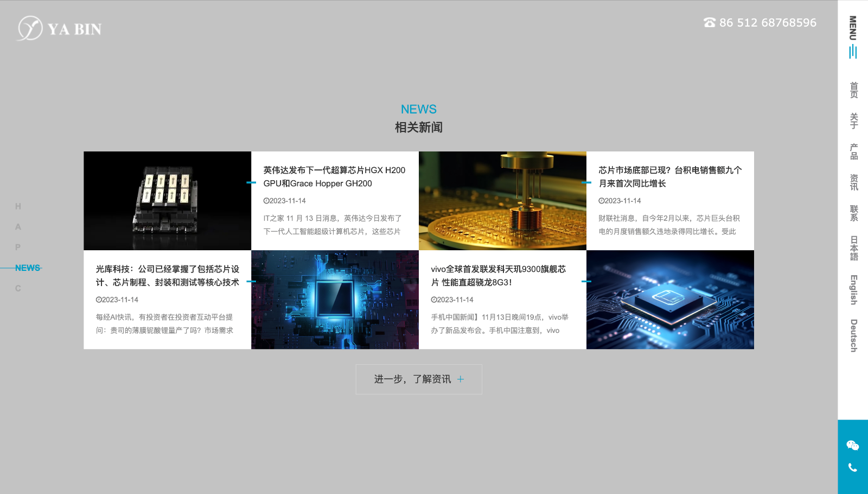Jump to section A in left nav
Image resolution: width=868 pixels, height=494 pixels.
point(18,227)
